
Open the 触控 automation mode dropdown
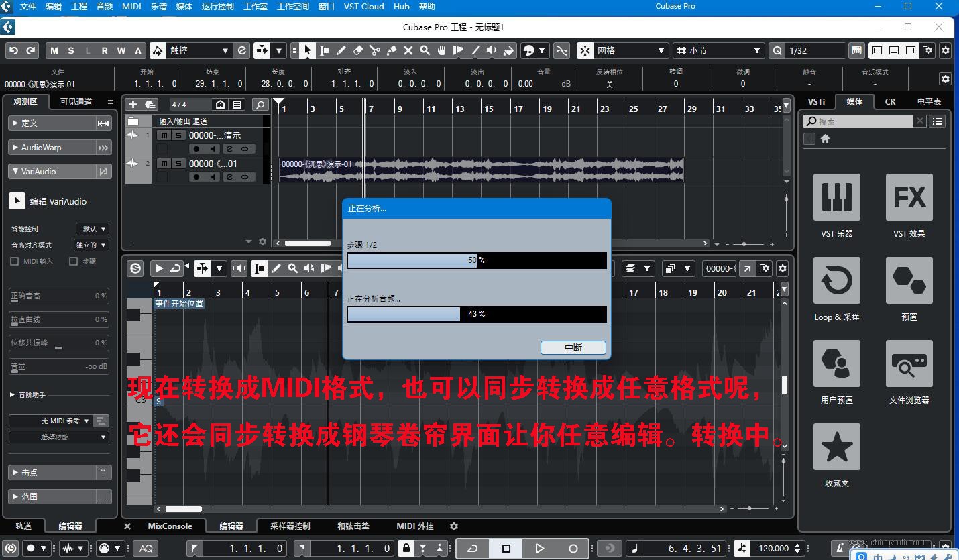pos(199,50)
